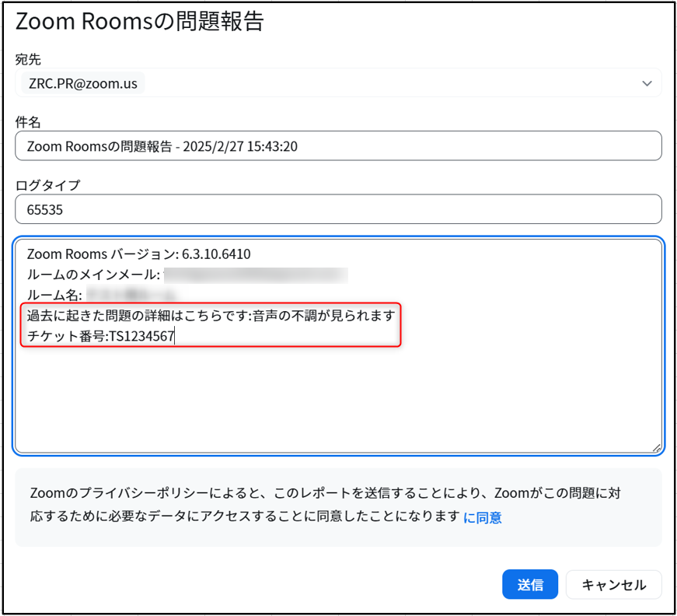The width and height of the screenshot is (677, 616).
Task: Click the ログタイプ field label
Action: click(x=48, y=185)
